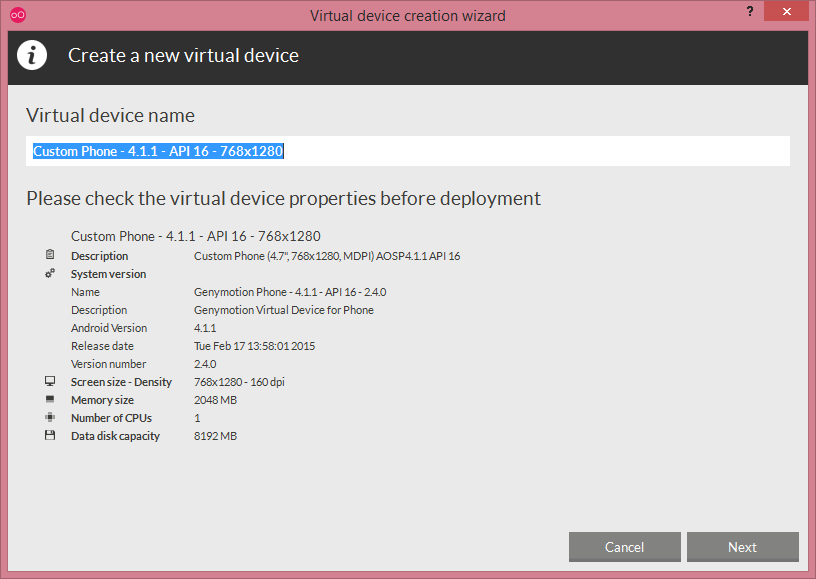Click the 'Virtual device creation wizard' window title
The image size is (816, 579).
(407, 16)
